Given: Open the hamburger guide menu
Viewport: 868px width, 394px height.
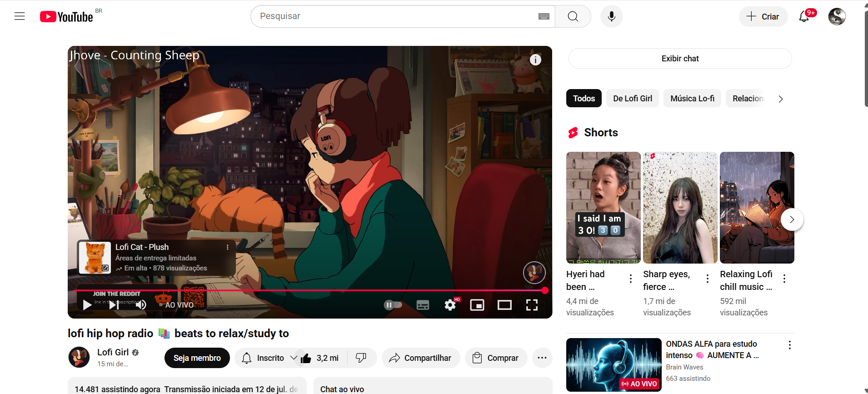Looking at the screenshot, I should click(x=20, y=16).
